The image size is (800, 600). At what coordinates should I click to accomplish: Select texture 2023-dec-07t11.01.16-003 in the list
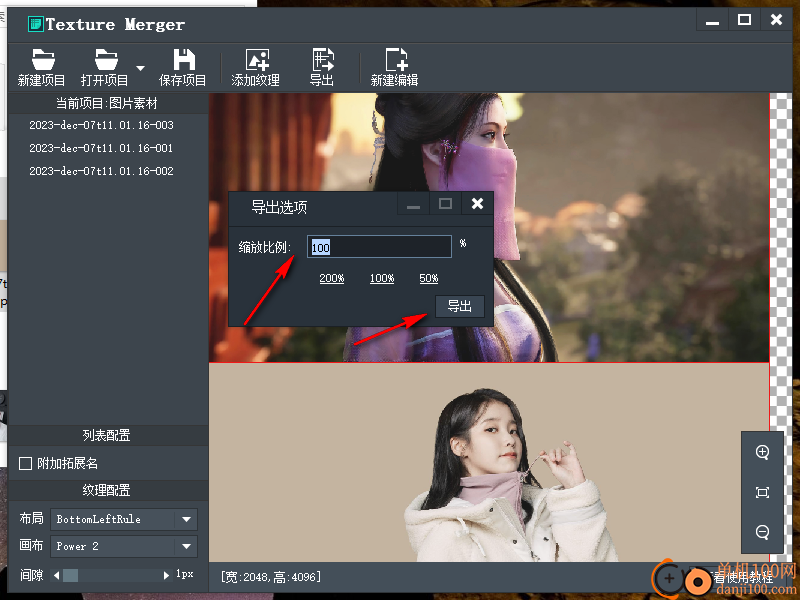click(x=102, y=125)
